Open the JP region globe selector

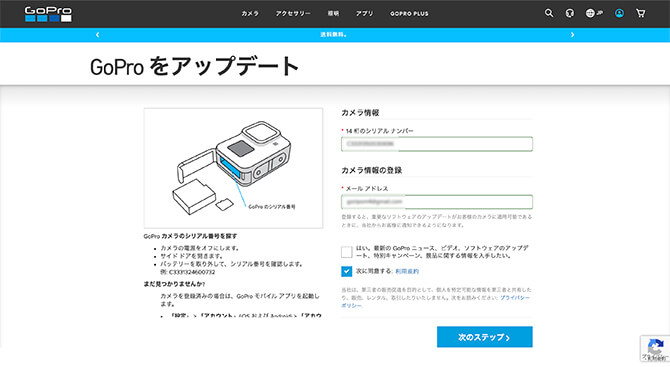[594, 13]
